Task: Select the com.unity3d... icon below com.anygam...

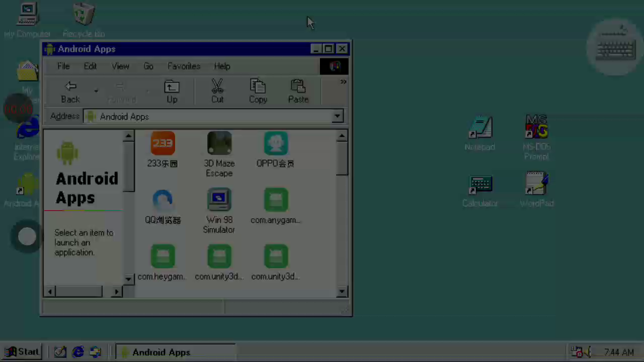Action: [x=276, y=257]
